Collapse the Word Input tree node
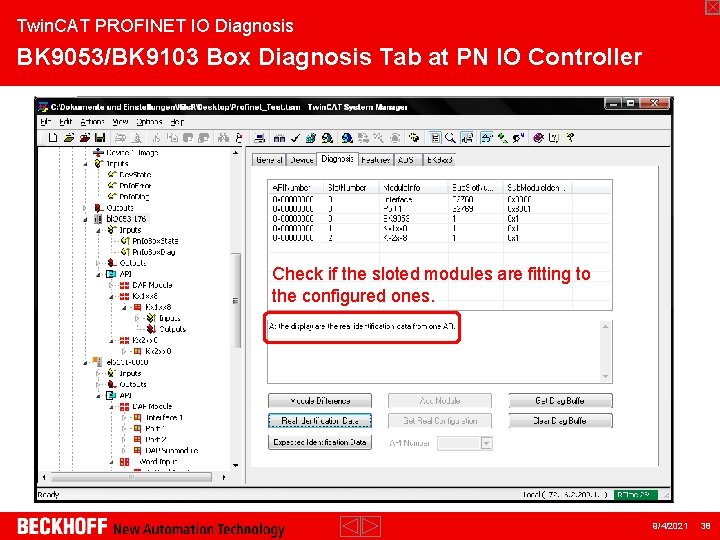Screen dimensions: 720x540 [111, 462]
